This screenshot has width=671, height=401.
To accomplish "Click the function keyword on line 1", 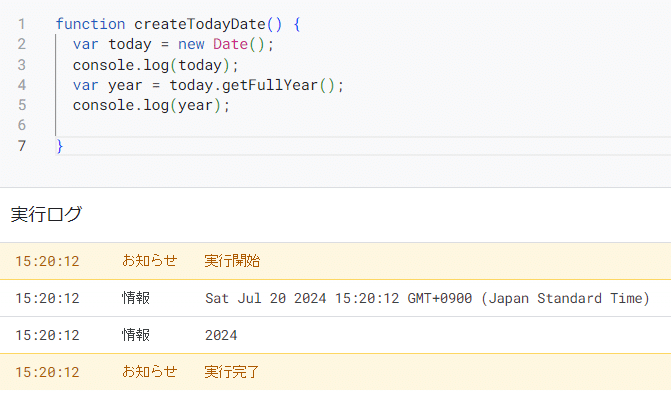I will [90, 24].
